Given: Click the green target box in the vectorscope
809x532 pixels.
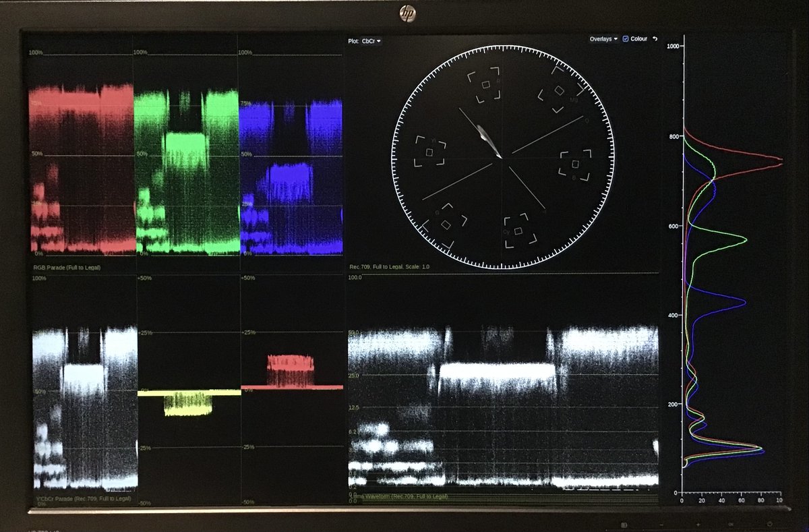Looking at the screenshot, I should (x=444, y=225).
